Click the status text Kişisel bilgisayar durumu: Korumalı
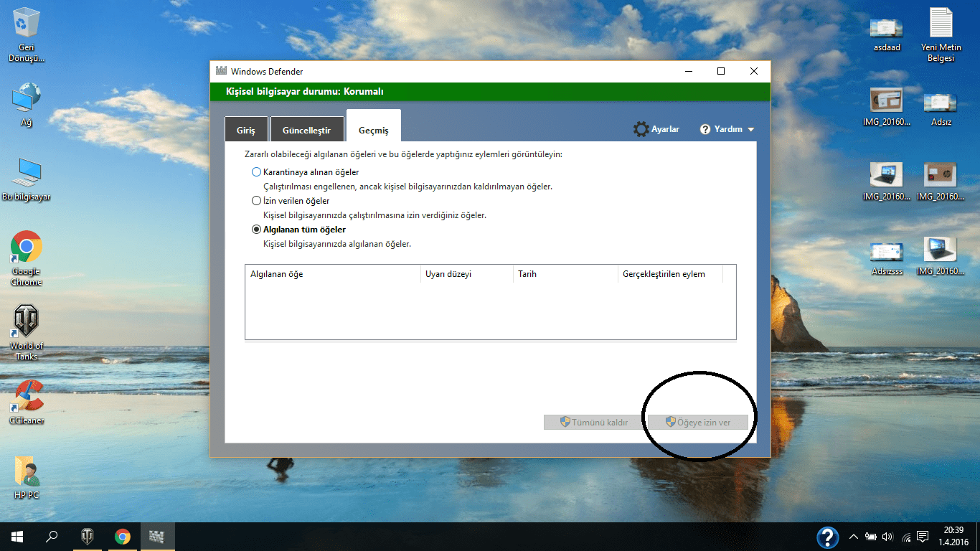 point(305,92)
